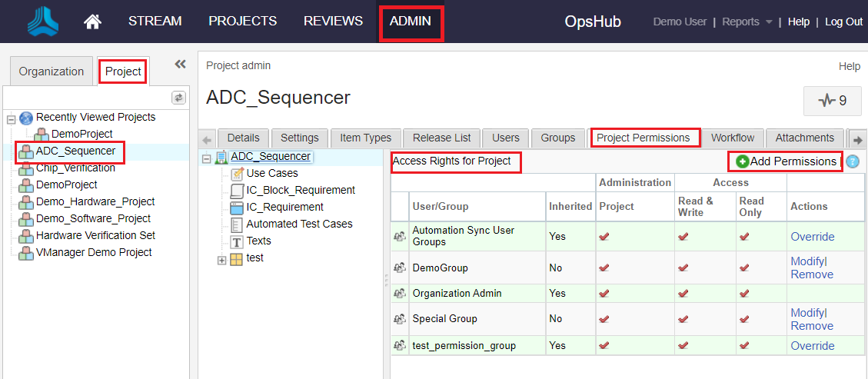868x379 pixels.
Task: Click the blue help icon beside Add Permissions
Action: click(x=852, y=161)
